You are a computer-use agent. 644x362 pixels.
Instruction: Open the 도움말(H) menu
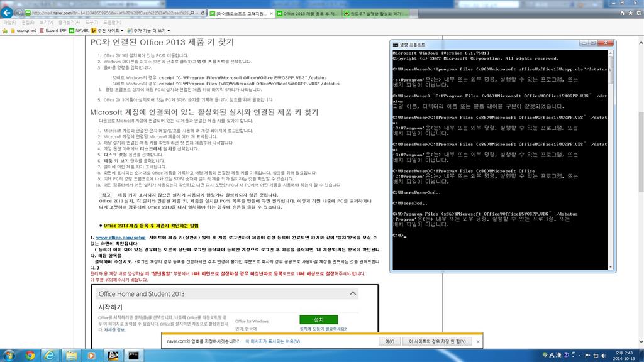(112, 22)
